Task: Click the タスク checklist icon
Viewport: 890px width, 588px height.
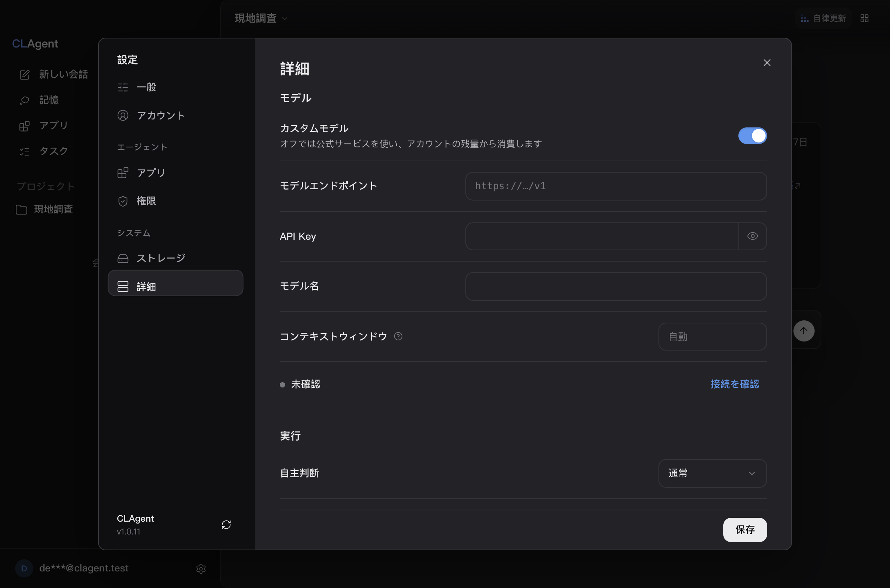Action: 25,152
